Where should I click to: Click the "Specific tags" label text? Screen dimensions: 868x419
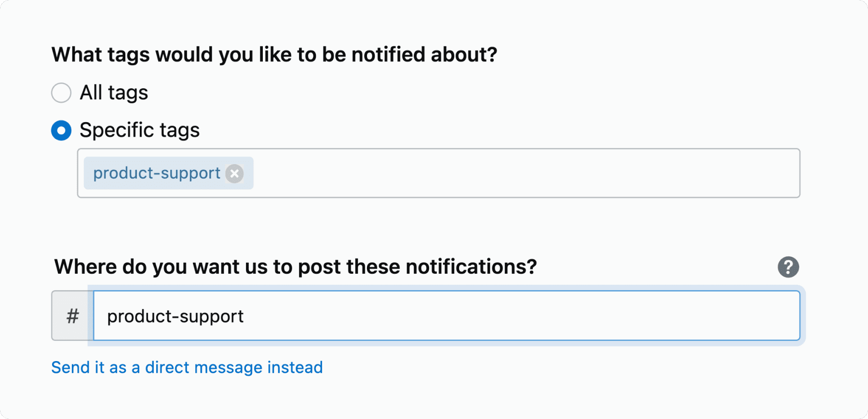(x=139, y=130)
